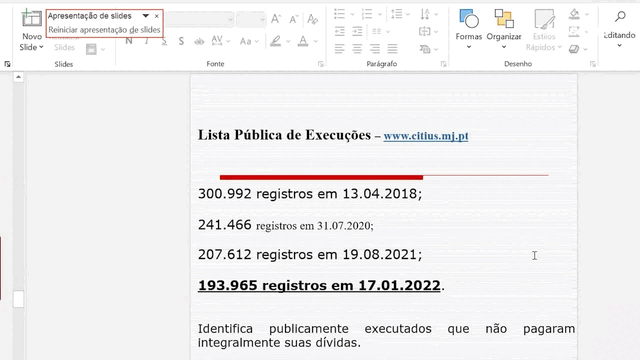
Task: Toggle underline formatting
Action: [164, 41]
